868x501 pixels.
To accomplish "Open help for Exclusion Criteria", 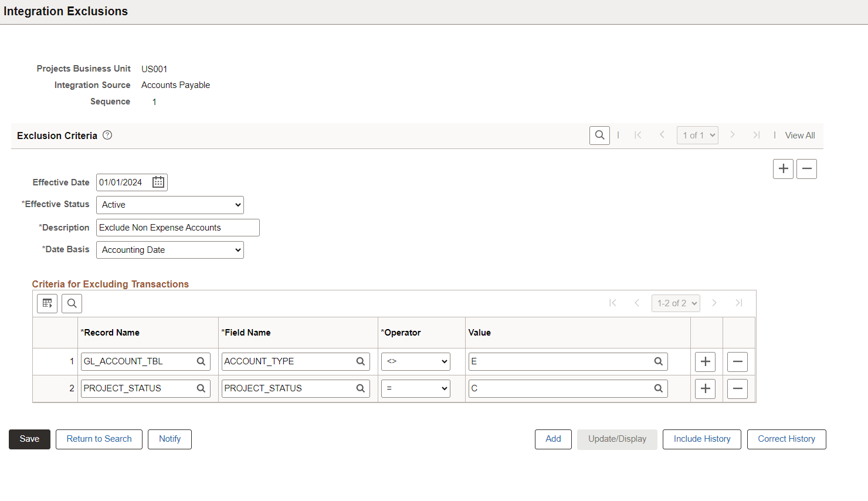I will [107, 135].
